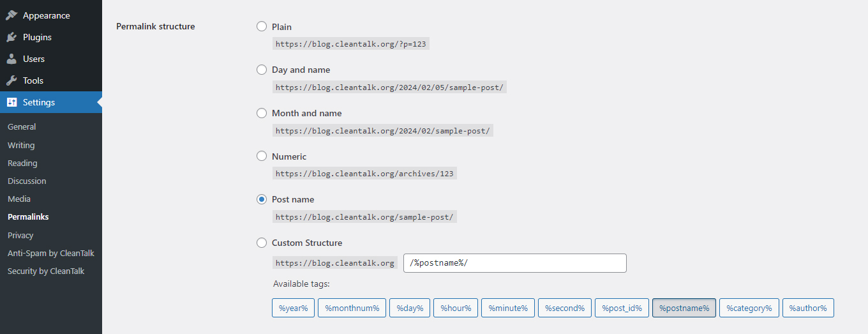Click the Settings sliders icon
868x334 pixels.
click(x=11, y=102)
